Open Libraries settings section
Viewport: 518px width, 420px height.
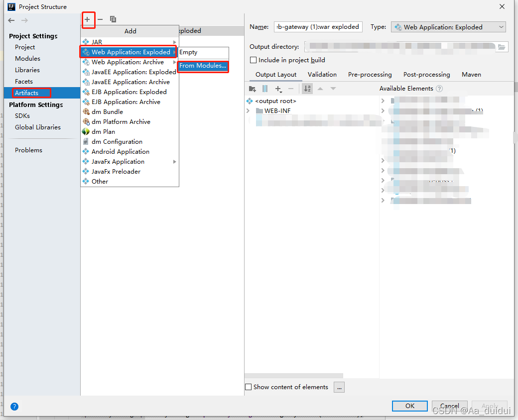[x=27, y=70]
